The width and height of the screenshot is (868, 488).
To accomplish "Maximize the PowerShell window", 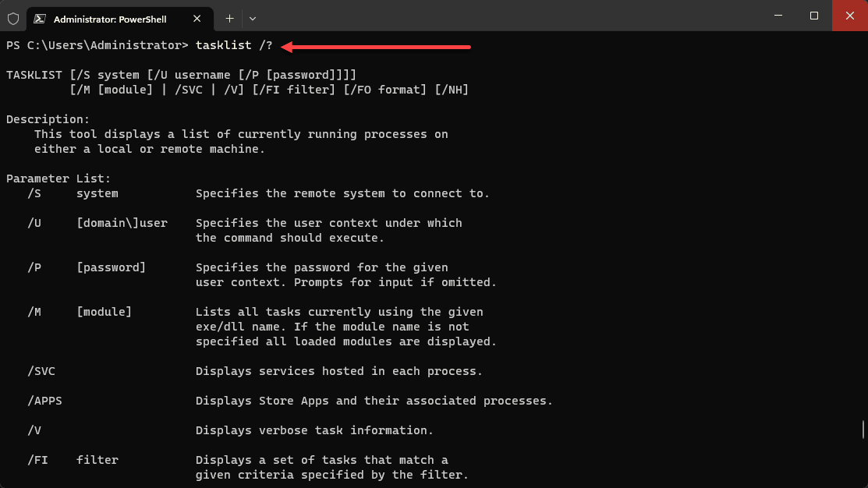I will 813,16.
